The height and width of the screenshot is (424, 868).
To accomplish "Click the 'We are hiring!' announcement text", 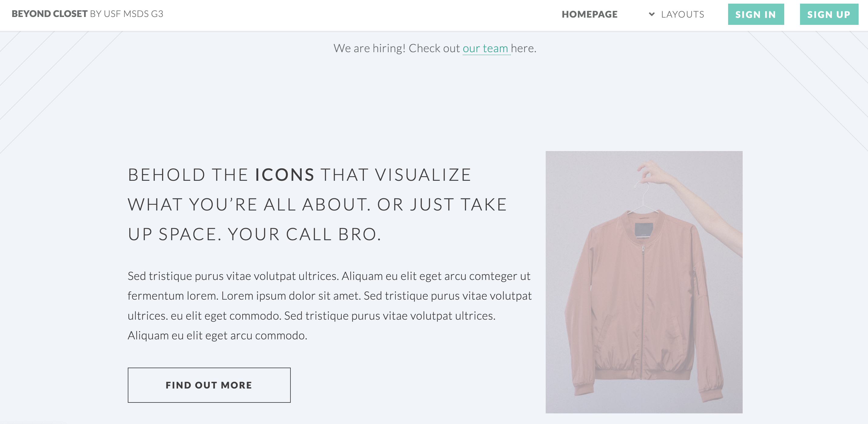I will coord(369,49).
